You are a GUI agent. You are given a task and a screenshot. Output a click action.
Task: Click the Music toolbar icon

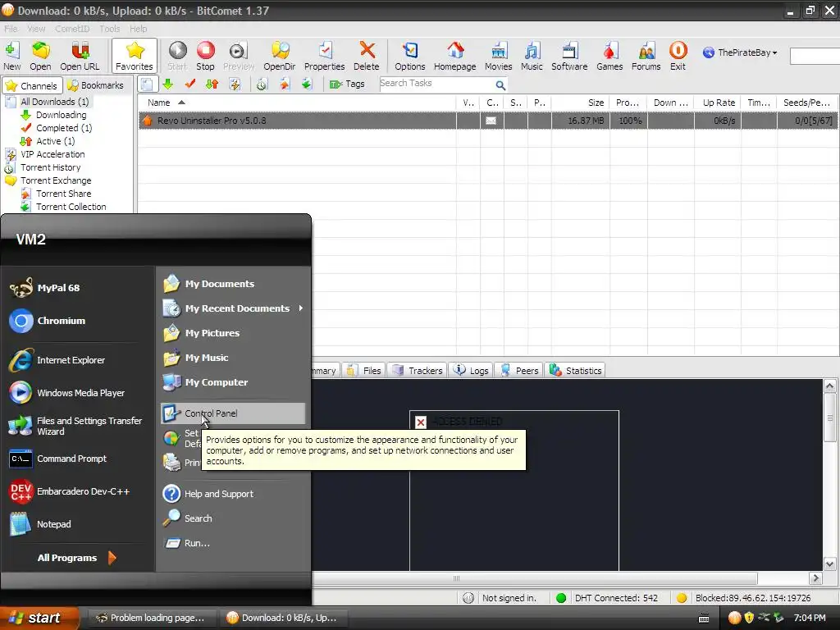click(x=532, y=56)
